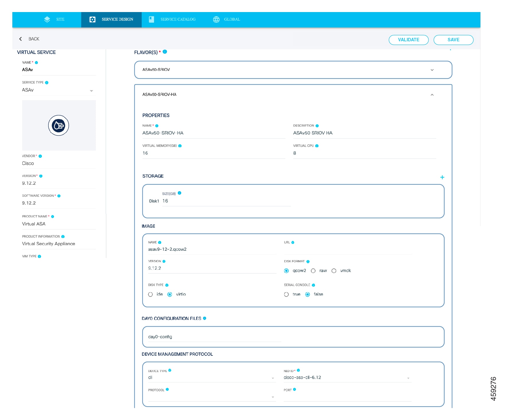This screenshot has width=508, height=420.
Task: View the DAY0 CONFIGURATION FILES info tooltip
Action: point(205,318)
